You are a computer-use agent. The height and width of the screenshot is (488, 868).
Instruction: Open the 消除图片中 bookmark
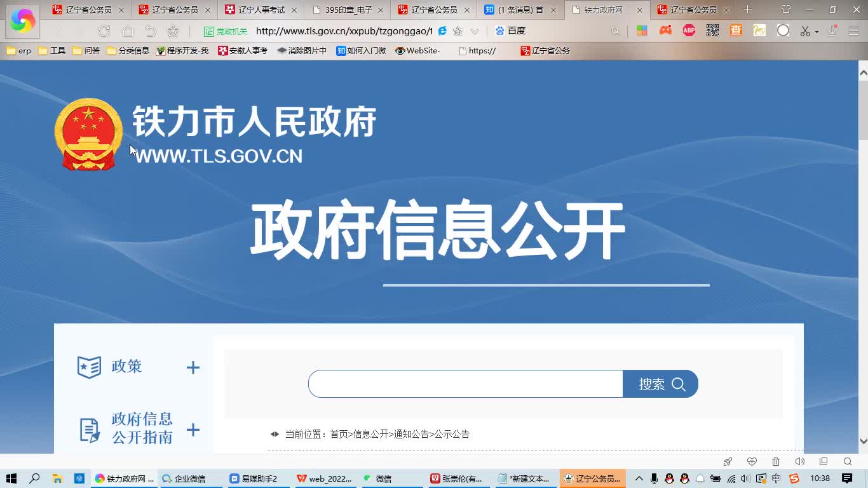click(302, 51)
